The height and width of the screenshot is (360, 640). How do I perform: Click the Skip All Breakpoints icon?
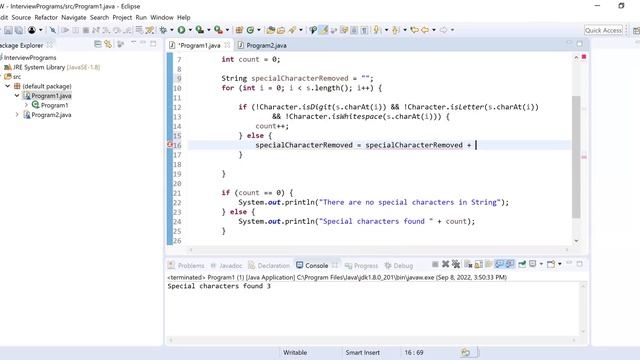(x=53, y=30)
